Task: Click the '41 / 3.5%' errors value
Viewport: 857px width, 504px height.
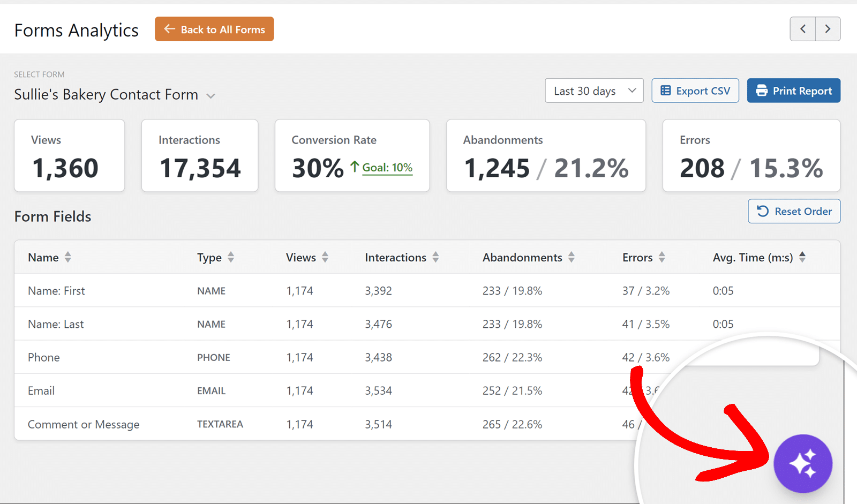Action: pyautogui.click(x=646, y=324)
